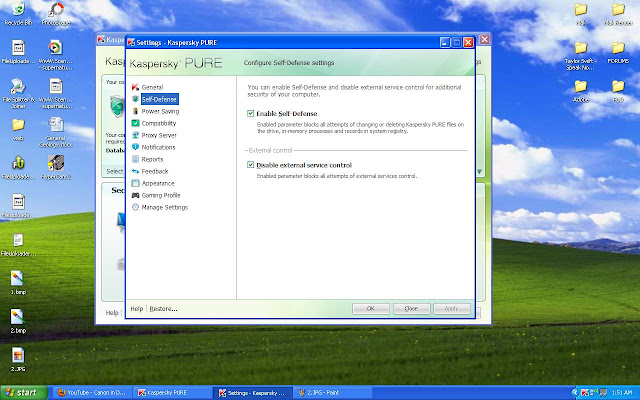The image size is (640, 400).
Task: Click Kaspersky icon in system tray
Action: tap(584, 393)
